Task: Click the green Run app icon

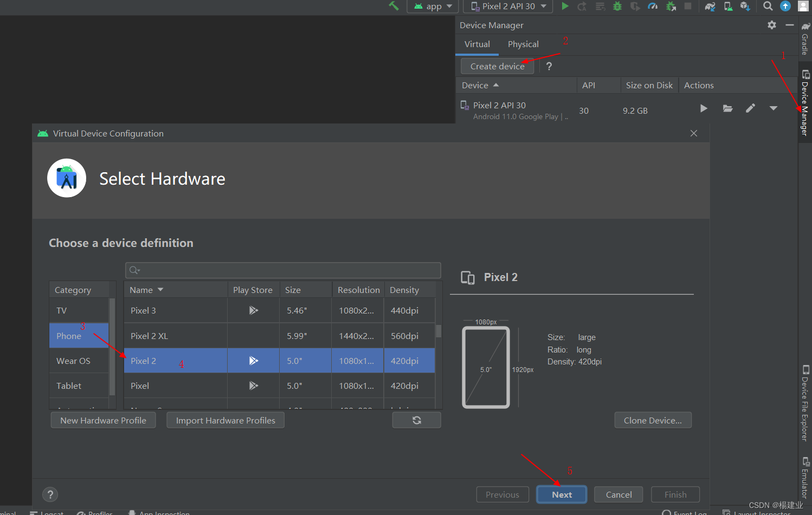Action: [x=565, y=6]
